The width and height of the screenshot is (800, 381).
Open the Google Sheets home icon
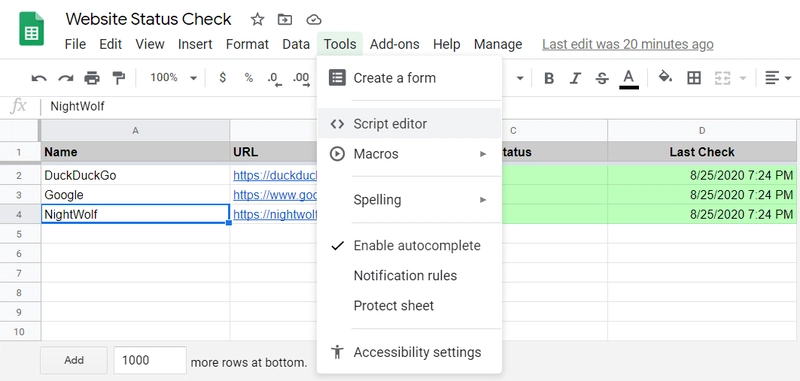click(x=32, y=29)
